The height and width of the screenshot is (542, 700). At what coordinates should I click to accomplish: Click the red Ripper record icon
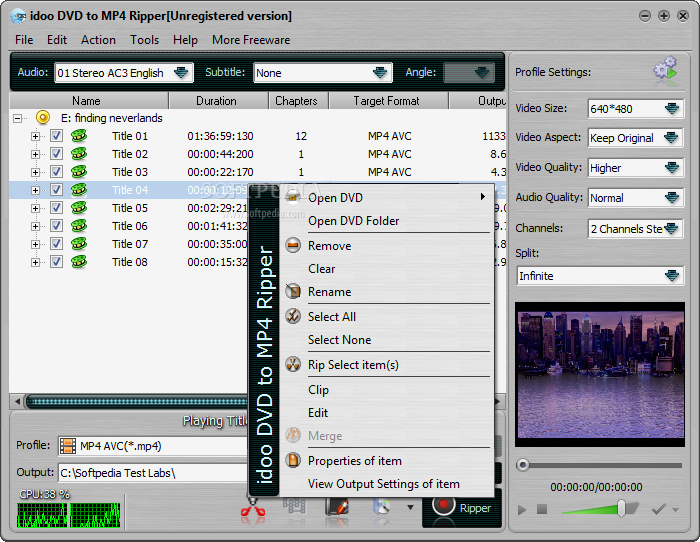(443, 506)
